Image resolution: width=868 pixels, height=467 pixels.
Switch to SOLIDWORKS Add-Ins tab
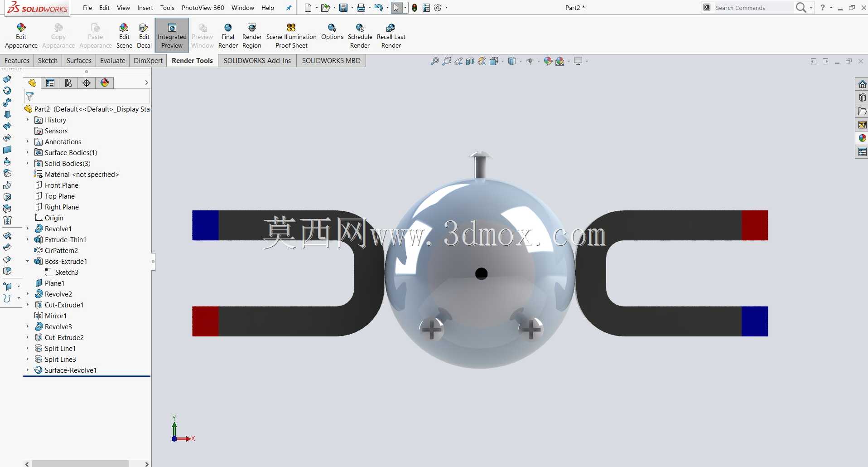tap(257, 61)
